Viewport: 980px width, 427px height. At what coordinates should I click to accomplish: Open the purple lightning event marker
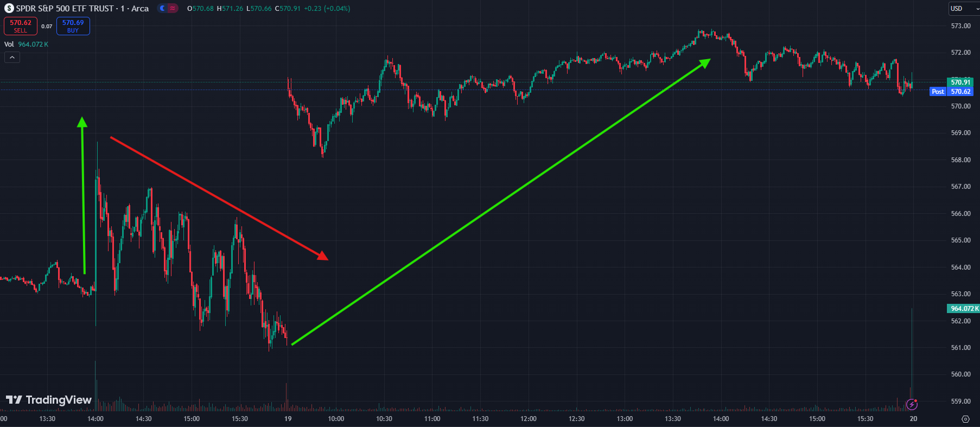pyautogui.click(x=912, y=404)
